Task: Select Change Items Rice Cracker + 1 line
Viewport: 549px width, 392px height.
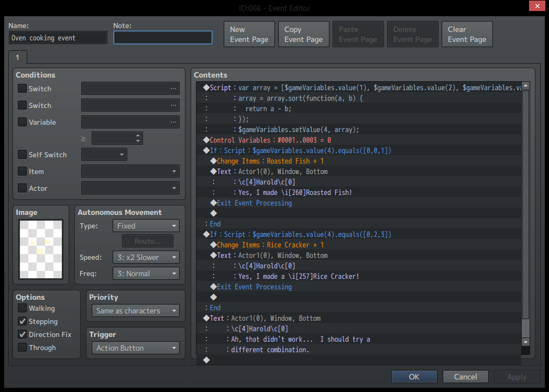Action: (x=359, y=245)
